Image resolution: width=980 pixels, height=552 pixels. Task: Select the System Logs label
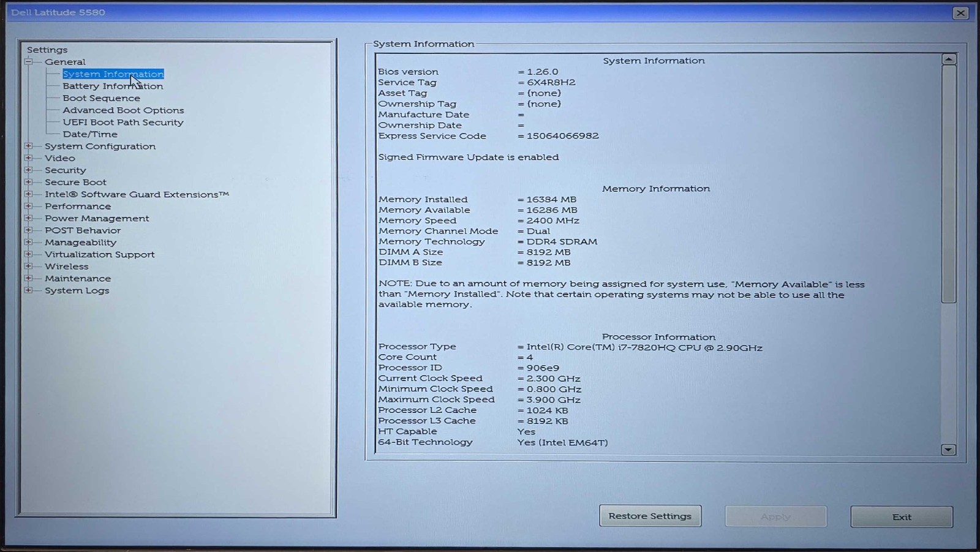pos(77,290)
